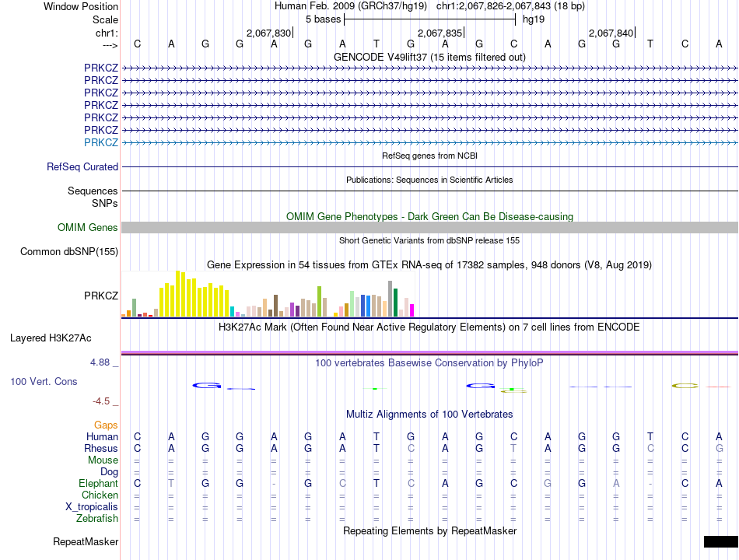
Task: Click the chr1: ruler label
Action: pyautogui.click(x=107, y=33)
